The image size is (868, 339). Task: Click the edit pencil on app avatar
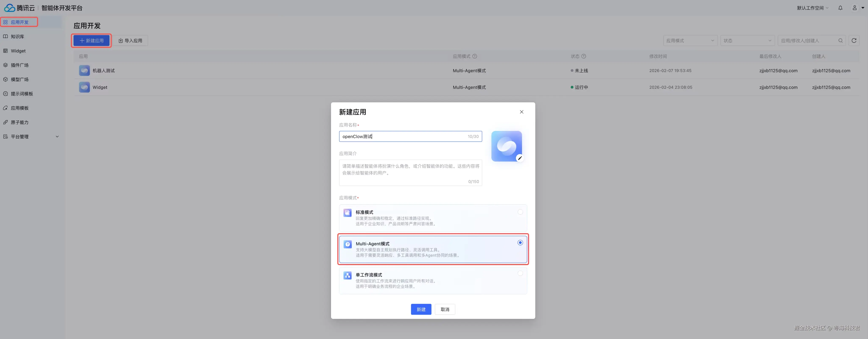520,158
